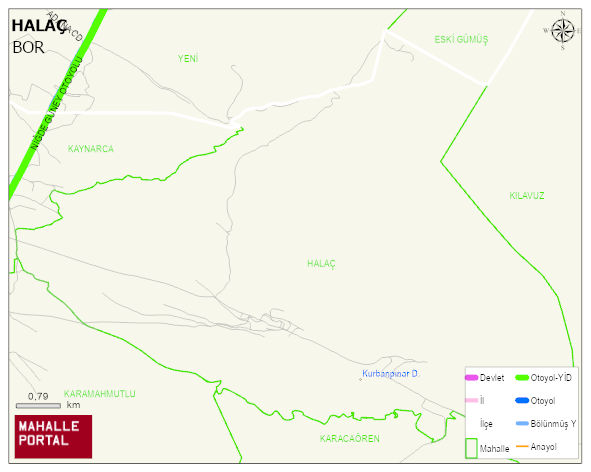This screenshot has width=591, height=472.
Task: Click the KILAVUZ neighborhood label
Action: point(527,196)
